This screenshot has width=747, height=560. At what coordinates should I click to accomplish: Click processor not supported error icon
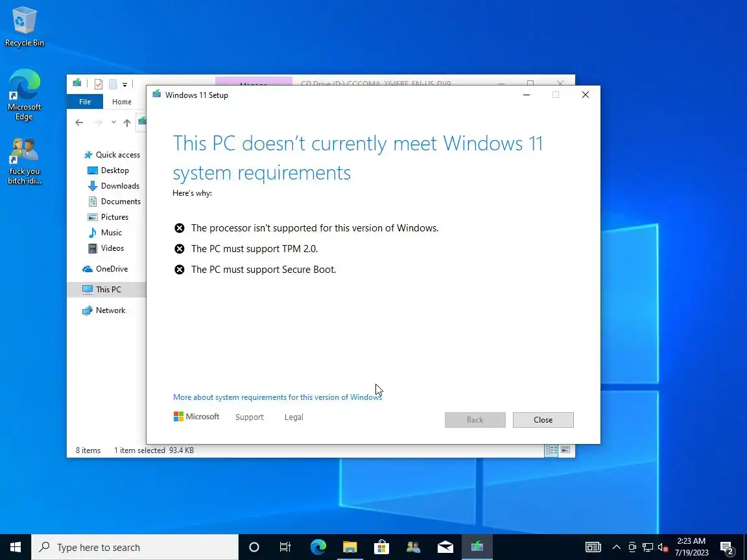(x=179, y=228)
